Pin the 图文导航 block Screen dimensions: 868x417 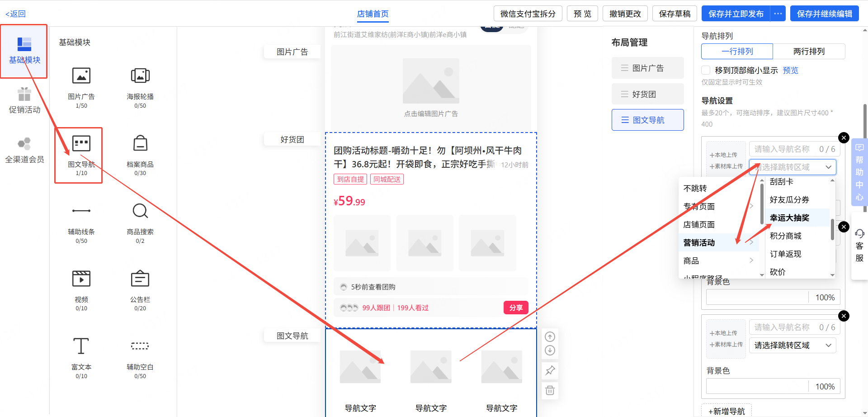coord(550,370)
